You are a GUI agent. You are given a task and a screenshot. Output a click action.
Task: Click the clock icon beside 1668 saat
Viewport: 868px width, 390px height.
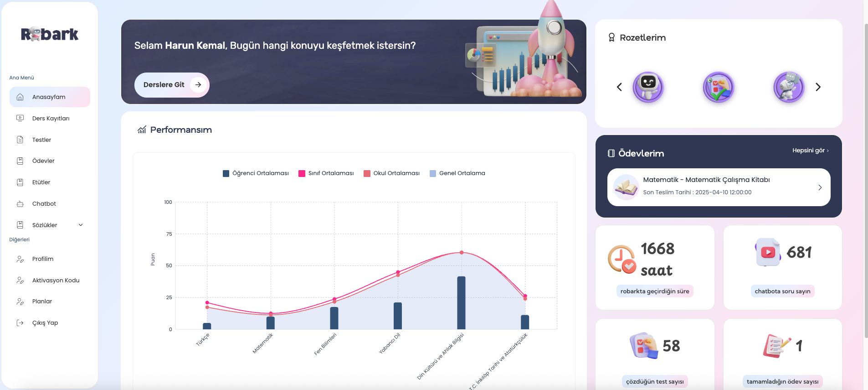point(622,260)
